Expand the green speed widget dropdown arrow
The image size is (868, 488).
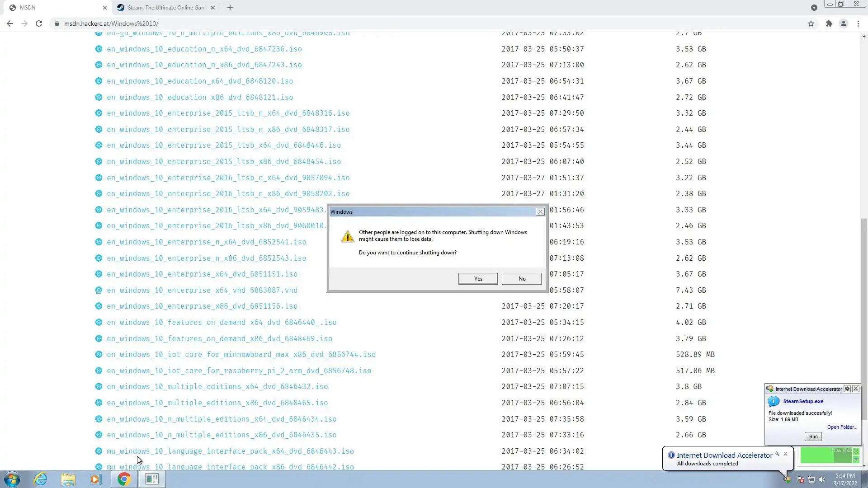856,460
